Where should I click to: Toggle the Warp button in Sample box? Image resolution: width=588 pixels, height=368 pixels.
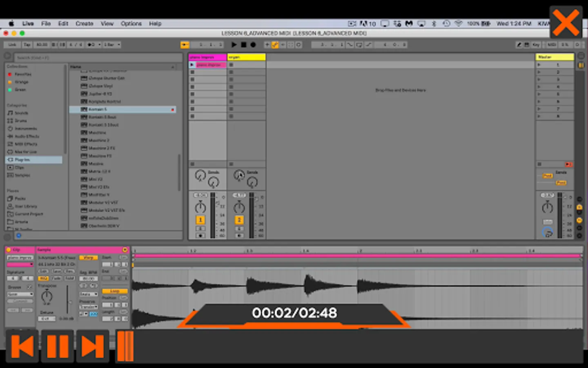(x=88, y=258)
